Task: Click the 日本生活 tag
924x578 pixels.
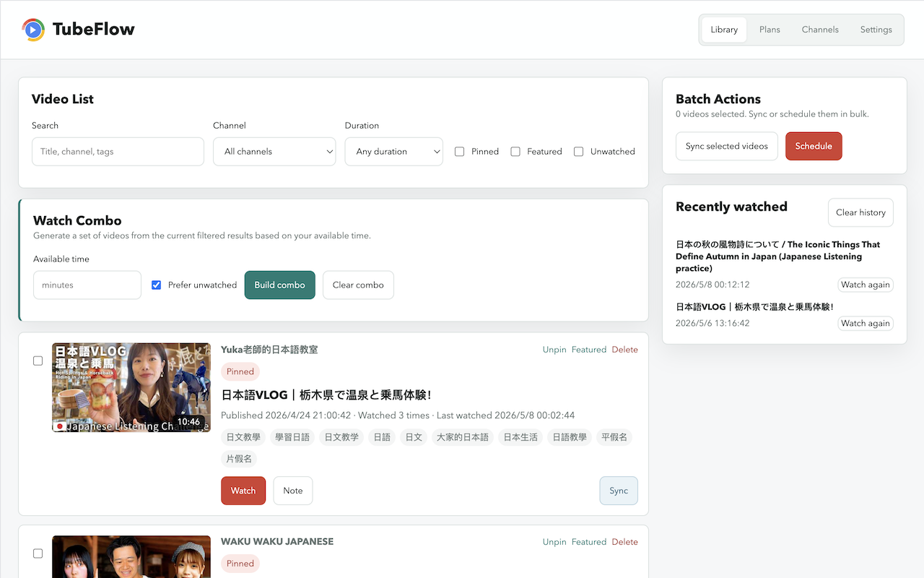Action: click(x=520, y=437)
